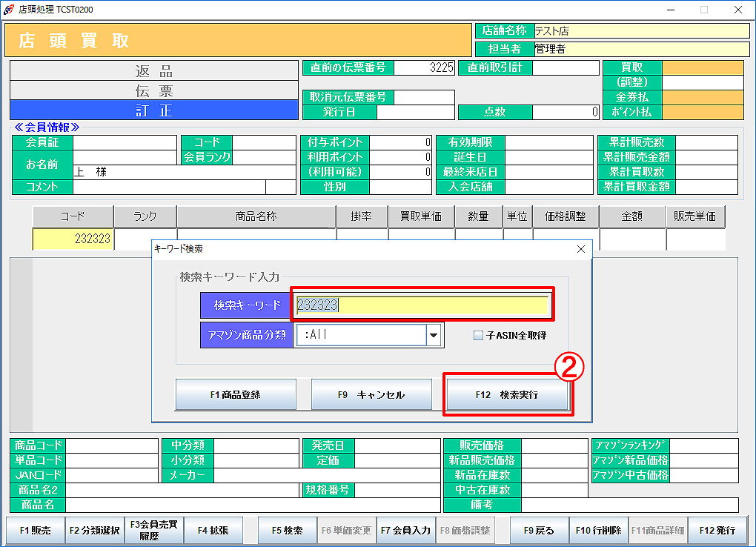Expand the アマゾン商品分類 dropdown arrow
The image size is (756, 547).
[433, 335]
